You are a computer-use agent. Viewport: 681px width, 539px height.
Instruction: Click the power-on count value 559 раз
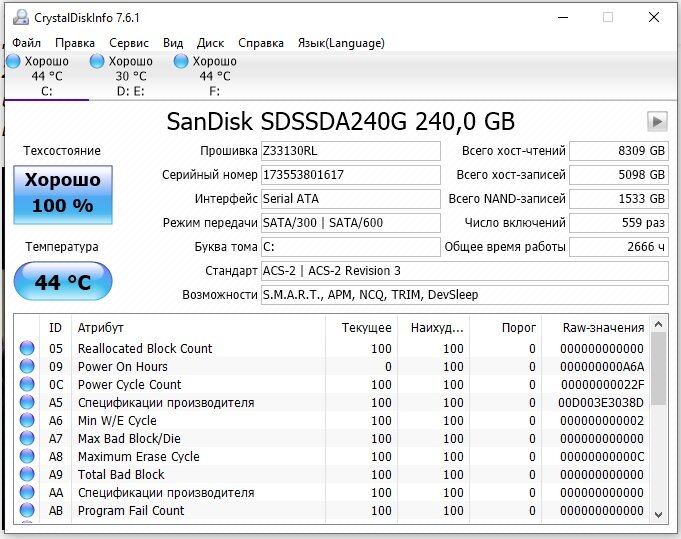tap(619, 222)
